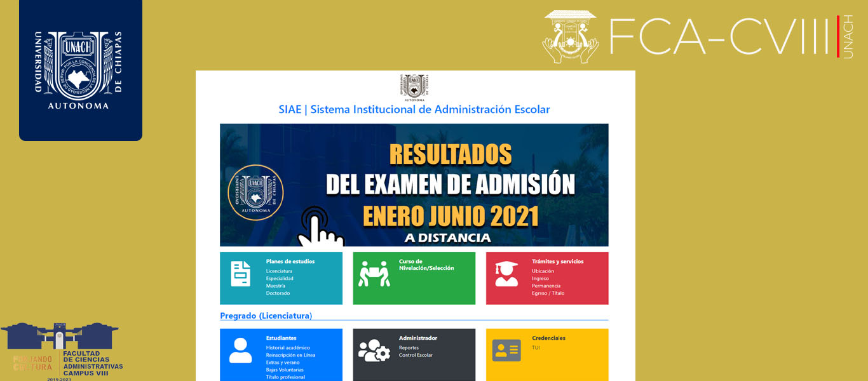Select Doctorado study plans

click(278, 293)
